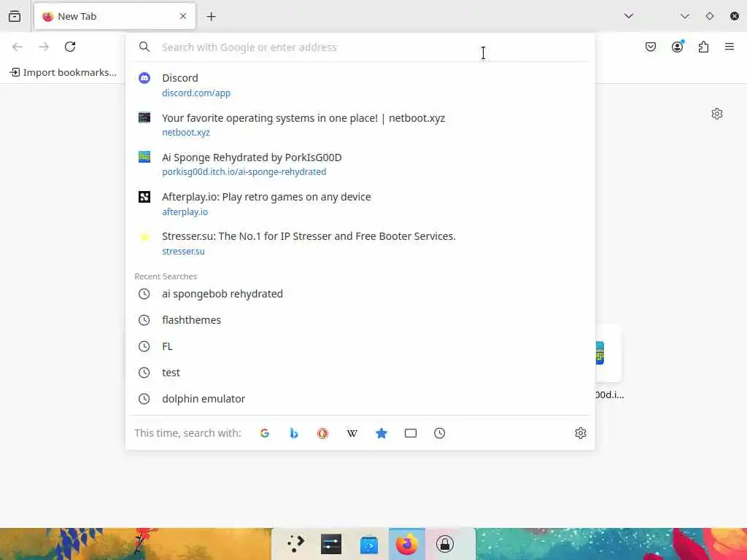This screenshot has width=747, height=560.
Task: Open the file manager taskbar icon
Action: point(369,544)
